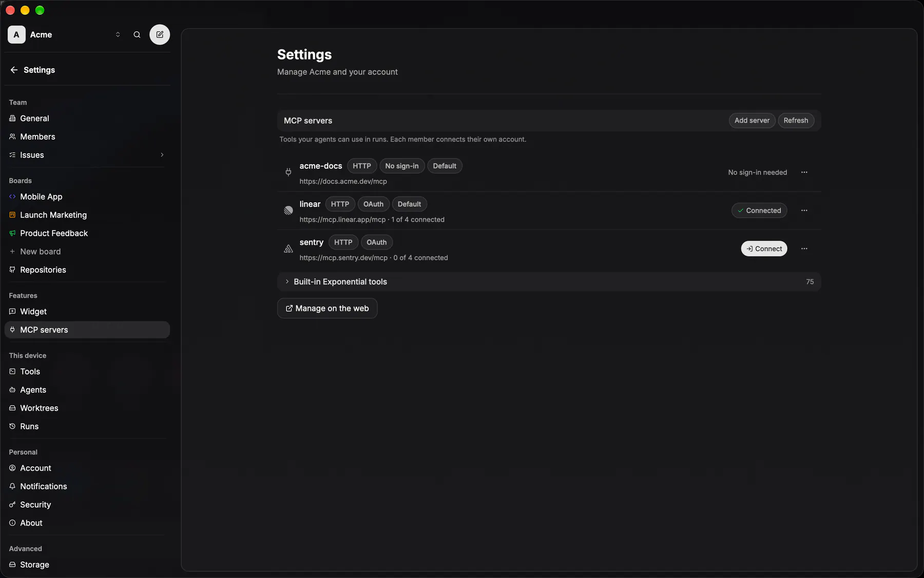Expand Built-in Exponential tools section
Screen dimensions: 924x578
(549, 282)
